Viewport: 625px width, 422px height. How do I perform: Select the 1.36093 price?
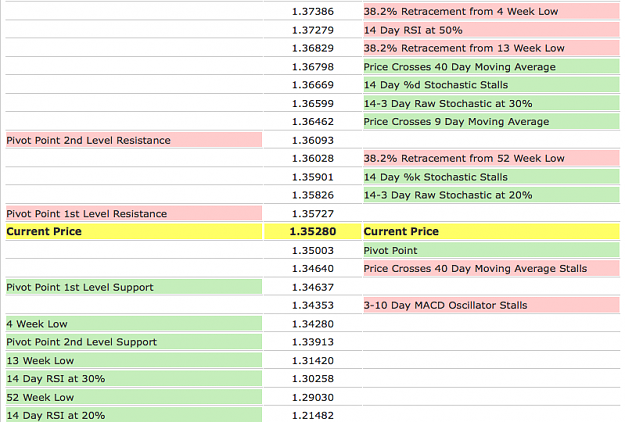(312, 140)
